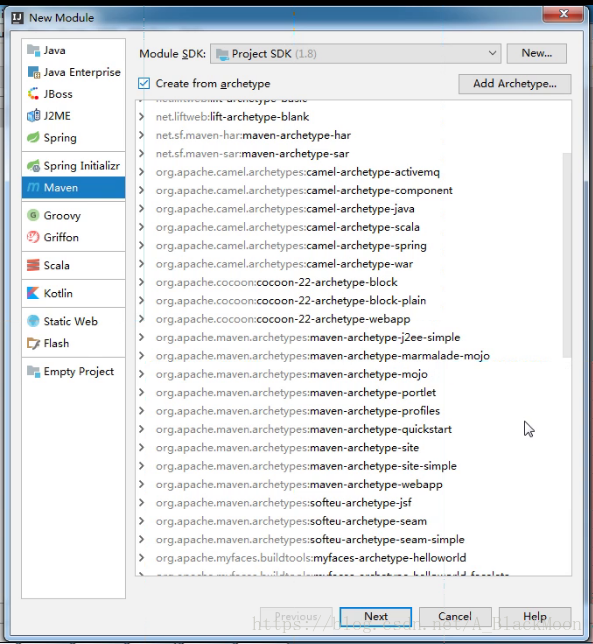
Task: Select maven-archetype-portlet row
Action: click(353, 392)
